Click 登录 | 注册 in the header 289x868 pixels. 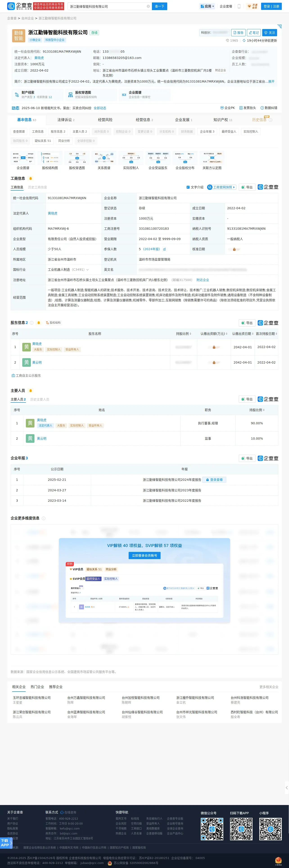(x=271, y=6)
